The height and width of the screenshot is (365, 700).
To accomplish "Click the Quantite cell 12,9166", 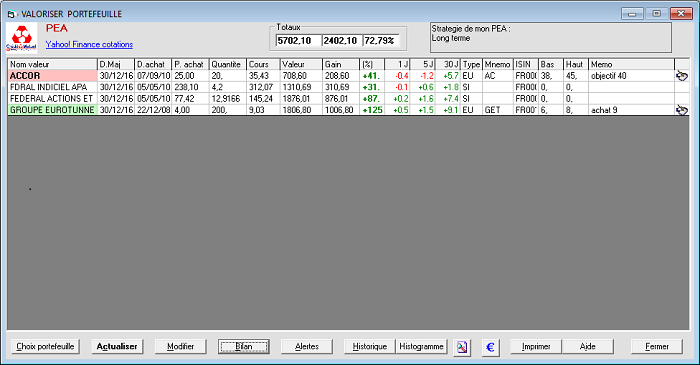I will tap(228, 99).
